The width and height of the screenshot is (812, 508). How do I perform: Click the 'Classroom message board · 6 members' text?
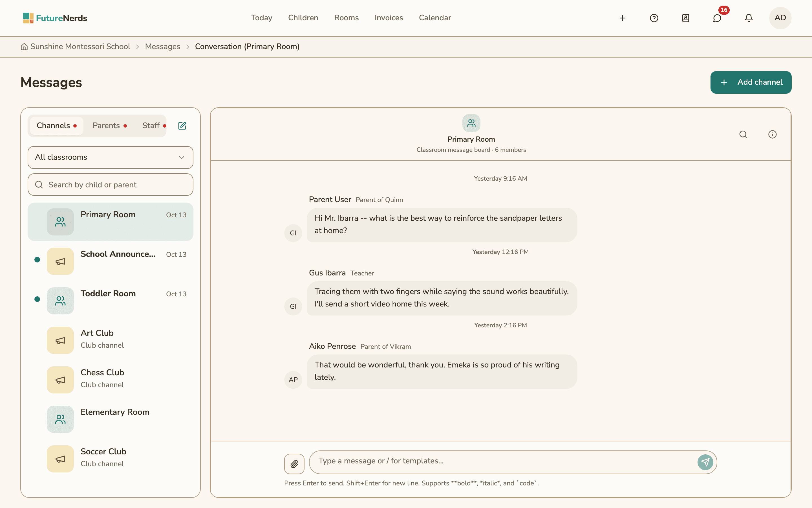471,150
